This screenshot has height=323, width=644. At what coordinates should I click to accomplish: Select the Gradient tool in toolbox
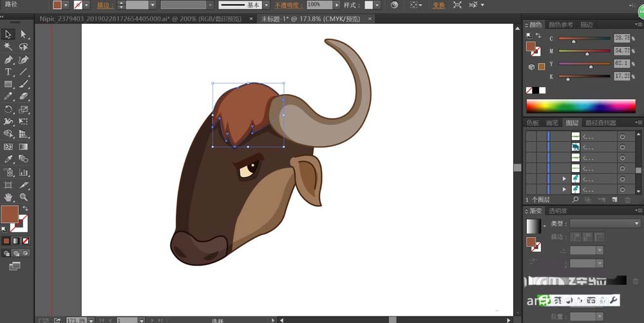[x=23, y=146]
